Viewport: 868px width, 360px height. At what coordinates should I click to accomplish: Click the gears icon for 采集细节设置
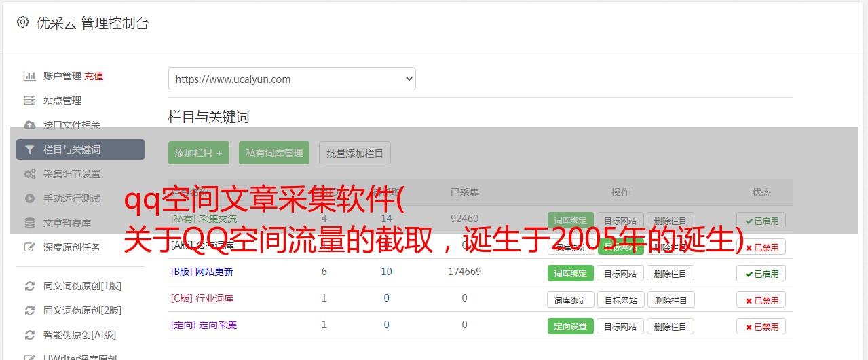point(29,174)
